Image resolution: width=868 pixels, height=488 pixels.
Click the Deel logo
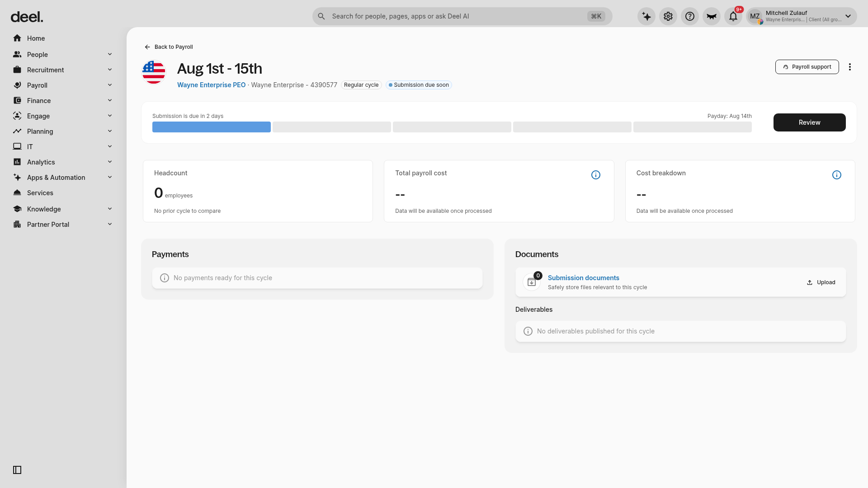click(27, 17)
